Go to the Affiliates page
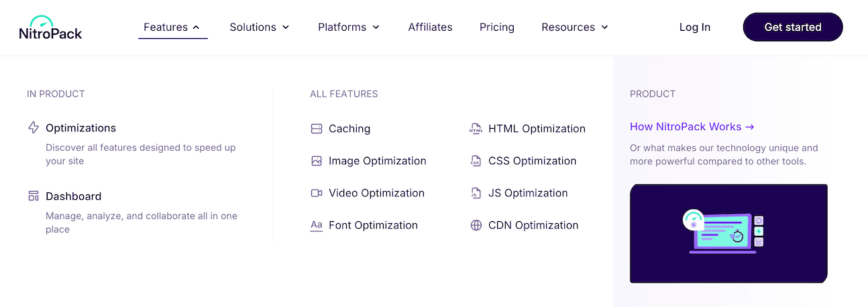This screenshot has height=307, width=868. coord(430,27)
